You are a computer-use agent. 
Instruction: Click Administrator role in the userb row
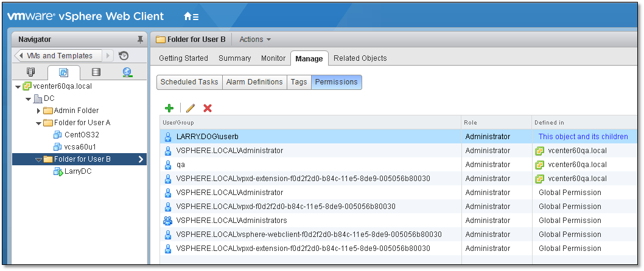(488, 137)
